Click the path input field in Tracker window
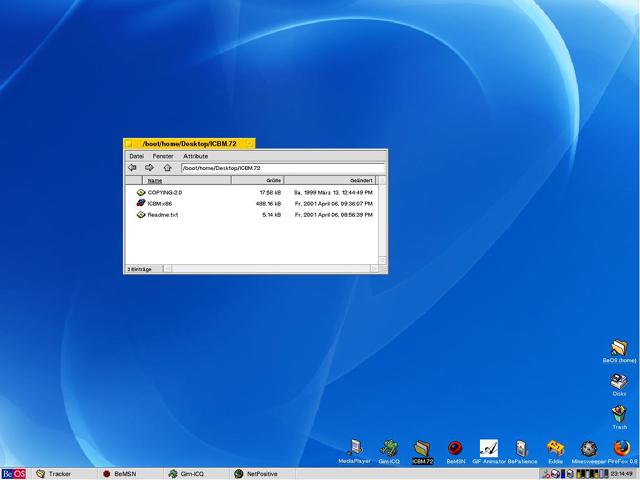The width and height of the screenshot is (640, 480). coord(283,168)
